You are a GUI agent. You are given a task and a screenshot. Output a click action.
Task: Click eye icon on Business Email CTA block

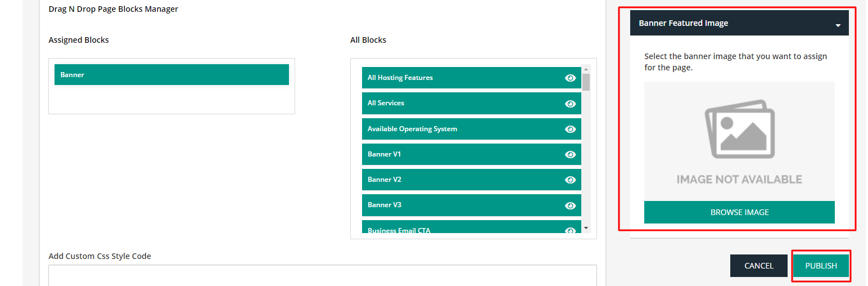pyautogui.click(x=570, y=230)
